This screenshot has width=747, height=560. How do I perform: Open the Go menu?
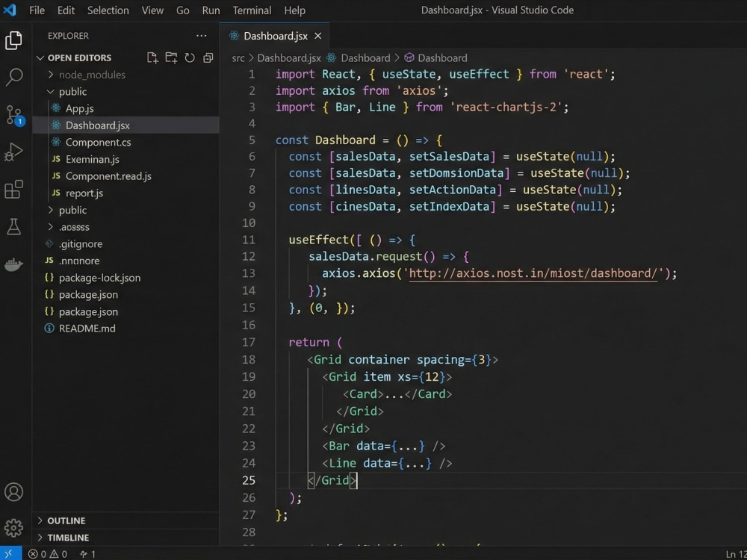pos(183,10)
